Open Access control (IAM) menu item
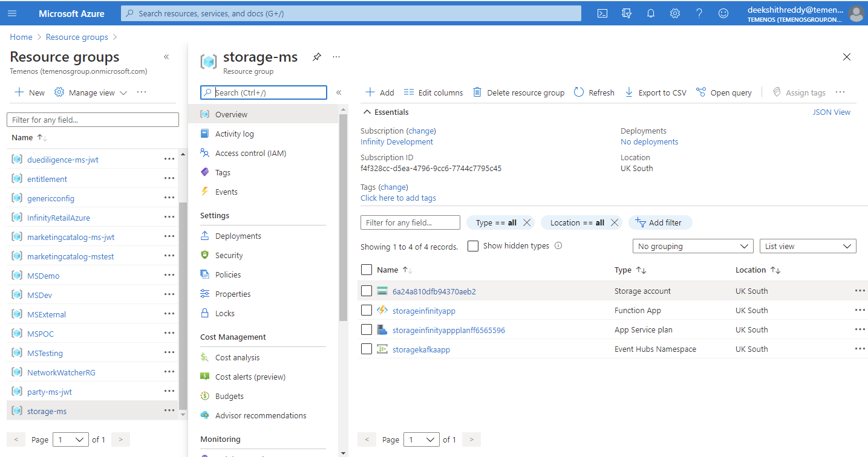The height and width of the screenshot is (457, 868). click(250, 153)
